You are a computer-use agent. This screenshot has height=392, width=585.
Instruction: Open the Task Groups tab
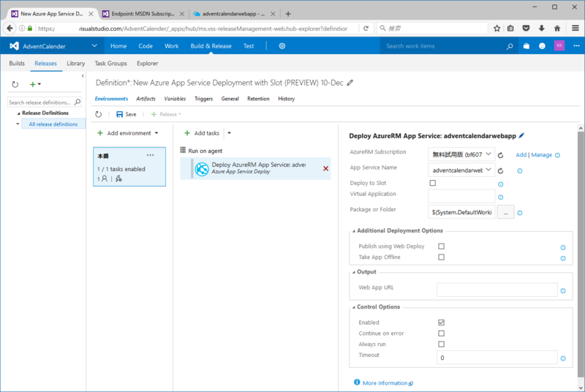click(x=111, y=64)
